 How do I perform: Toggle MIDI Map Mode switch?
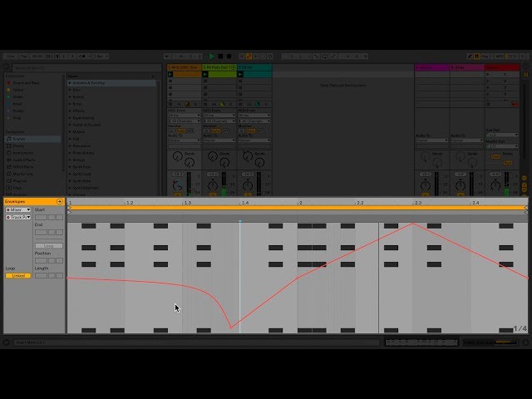tap(499, 57)
